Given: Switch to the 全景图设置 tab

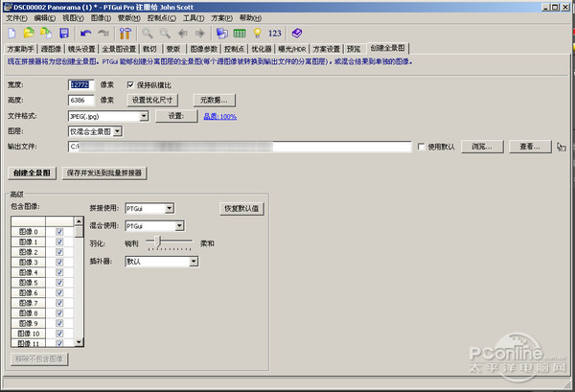Looking at the screenshot, I should [x=119, y=49].
